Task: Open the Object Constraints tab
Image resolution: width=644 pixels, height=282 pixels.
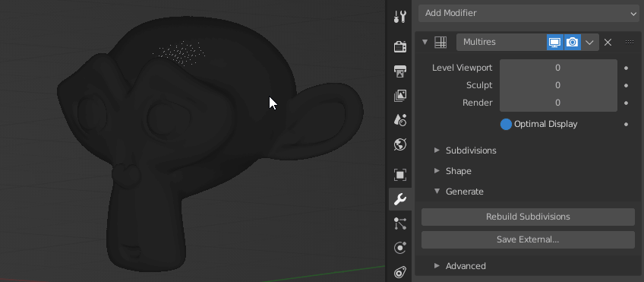Action: point(399,272)
